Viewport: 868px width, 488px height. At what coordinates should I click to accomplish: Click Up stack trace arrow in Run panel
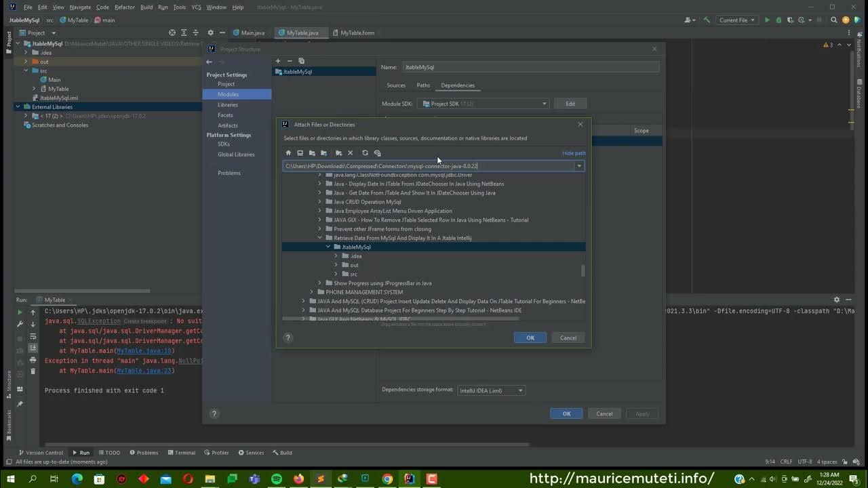point(33,312)
